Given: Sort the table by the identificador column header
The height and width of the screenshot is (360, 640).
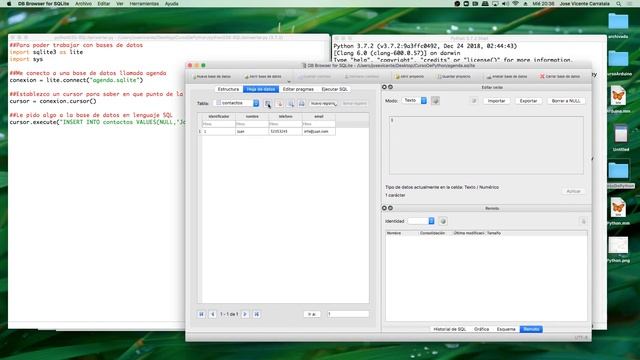Looking at the screenshot, I should pos(218,116).
